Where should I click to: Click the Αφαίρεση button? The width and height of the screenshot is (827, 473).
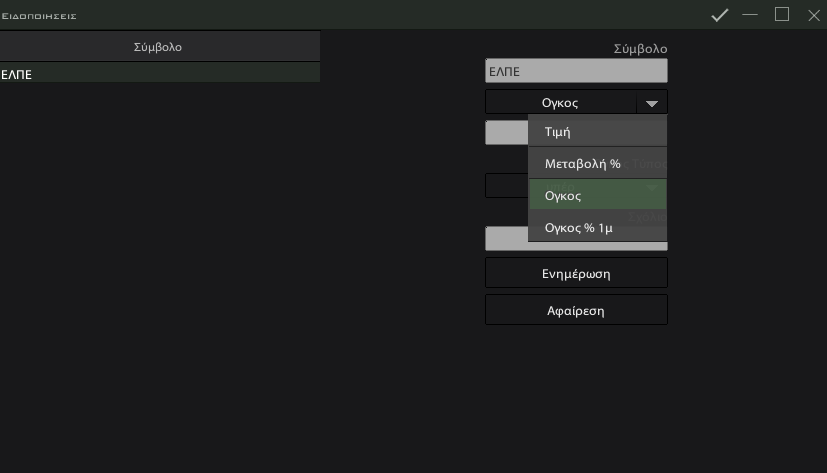(x=576, y=310)
